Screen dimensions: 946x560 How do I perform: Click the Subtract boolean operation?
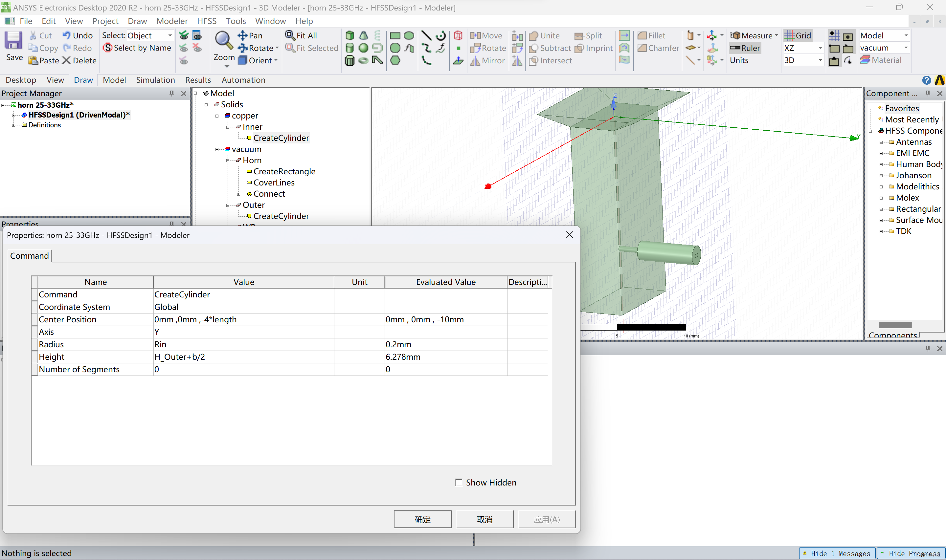click(x=550, y=48)
